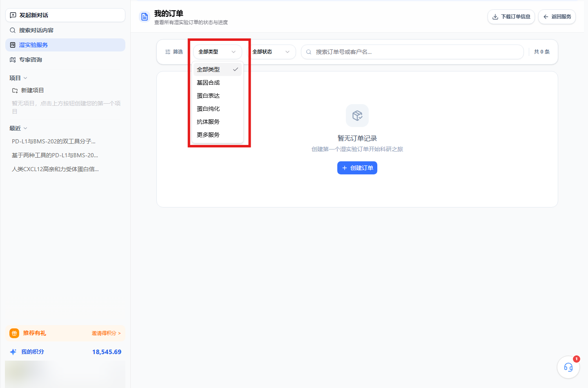Choose 基因合成 from type list

218,83
